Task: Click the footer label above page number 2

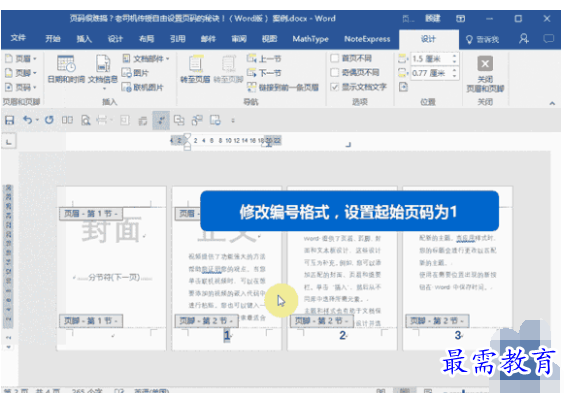Action: pyautogui.click(x=322, y=321)
